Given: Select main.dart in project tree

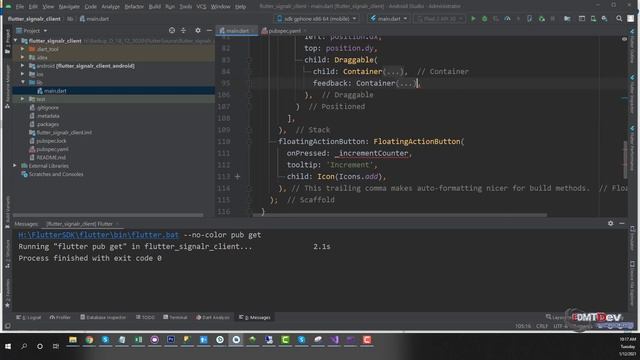Looking at the screenshot, I should (x=55, y=91).
